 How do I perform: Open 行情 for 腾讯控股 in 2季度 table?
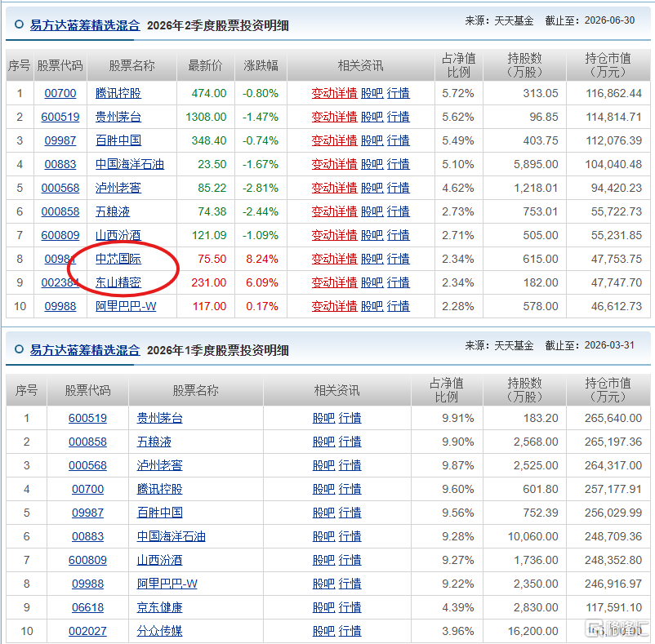pyautogui.click(x=398, y=93)
